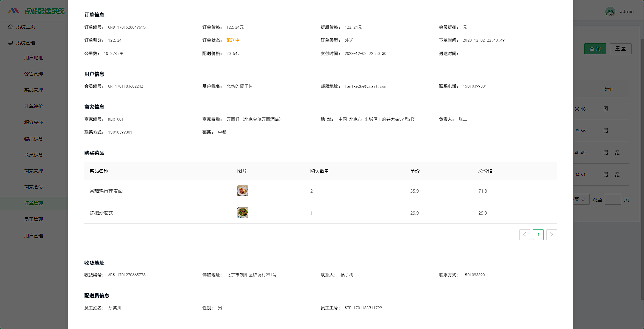The image size is (644, 329).
Task: Click the 查询 search button
Action: pos(595,49)
